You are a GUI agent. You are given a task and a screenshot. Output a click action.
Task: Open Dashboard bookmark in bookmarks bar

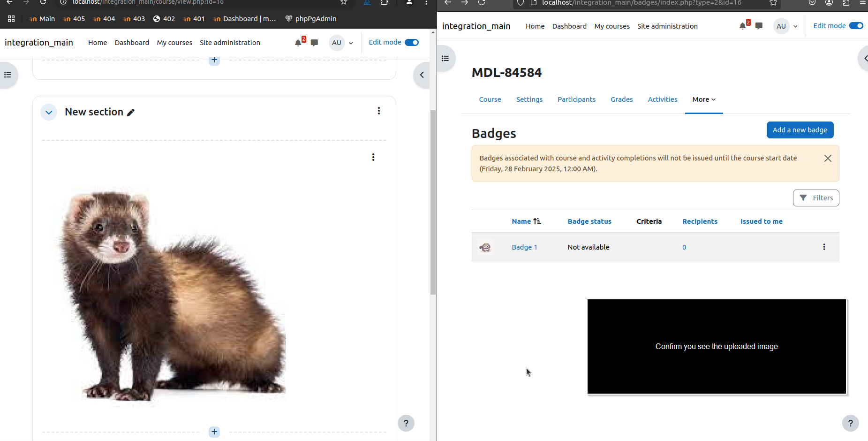click(244, 19)
